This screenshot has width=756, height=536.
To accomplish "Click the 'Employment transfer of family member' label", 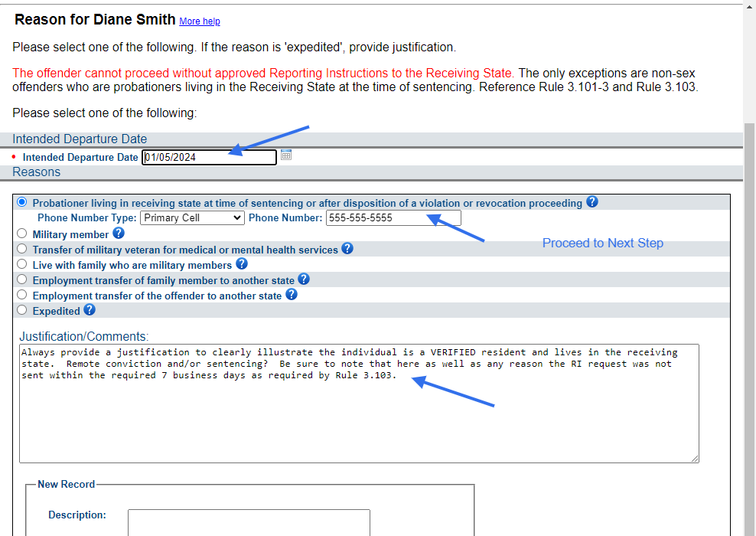I will [164, 281].
